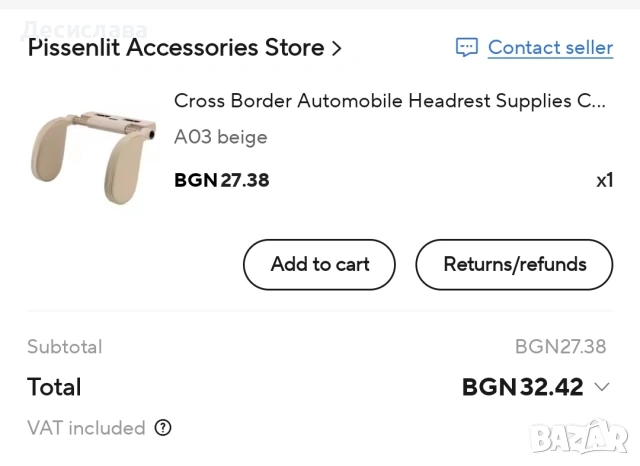Viewport: 640px width, 466px height.
Task: Click the Total label
Action: tap(54, 387)
